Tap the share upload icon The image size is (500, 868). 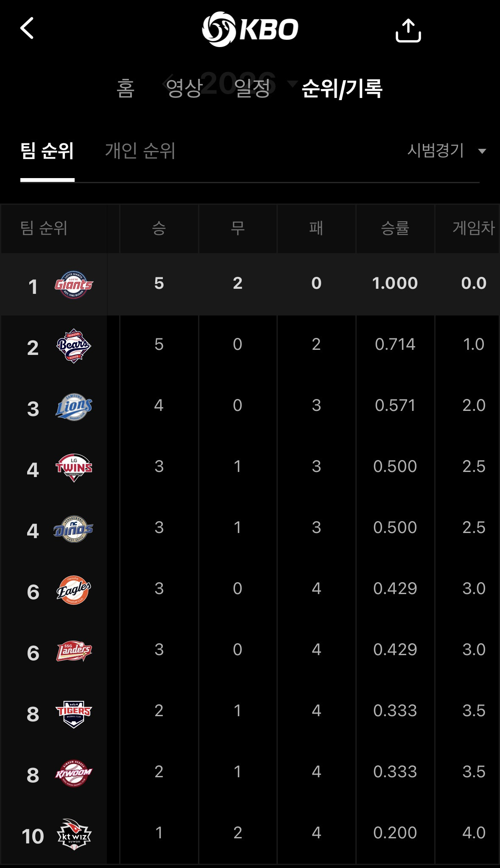(408, 31)
